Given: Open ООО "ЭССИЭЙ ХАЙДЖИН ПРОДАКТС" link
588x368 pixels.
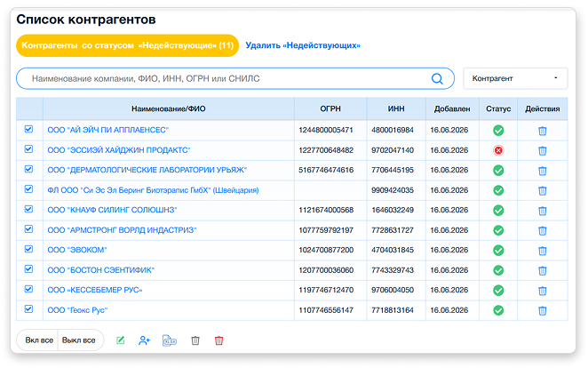Looking at the screenshot, I should [119, 150].
